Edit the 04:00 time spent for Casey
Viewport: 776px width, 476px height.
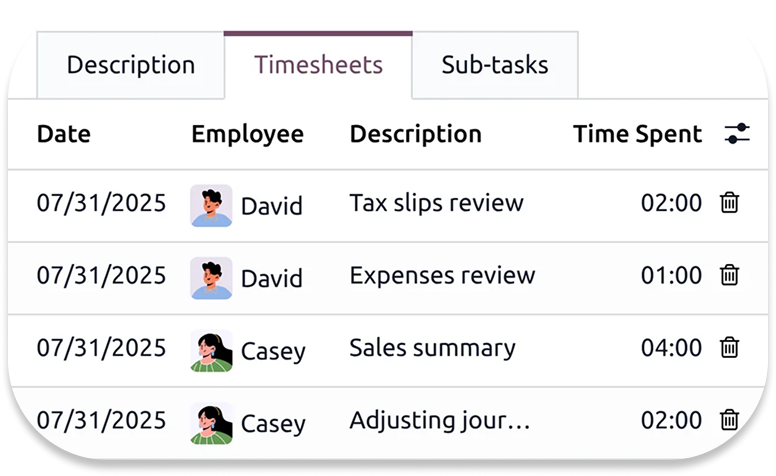[671, 348]
